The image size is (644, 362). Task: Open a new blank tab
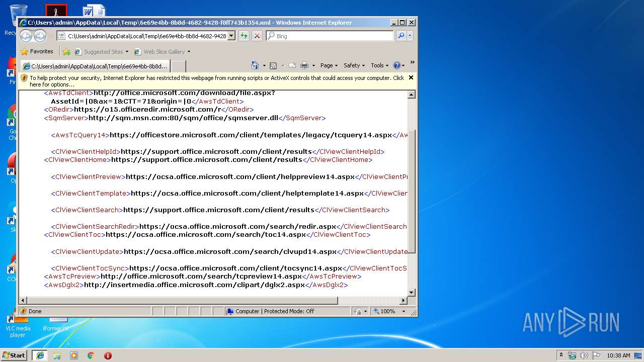coord(179,66)
